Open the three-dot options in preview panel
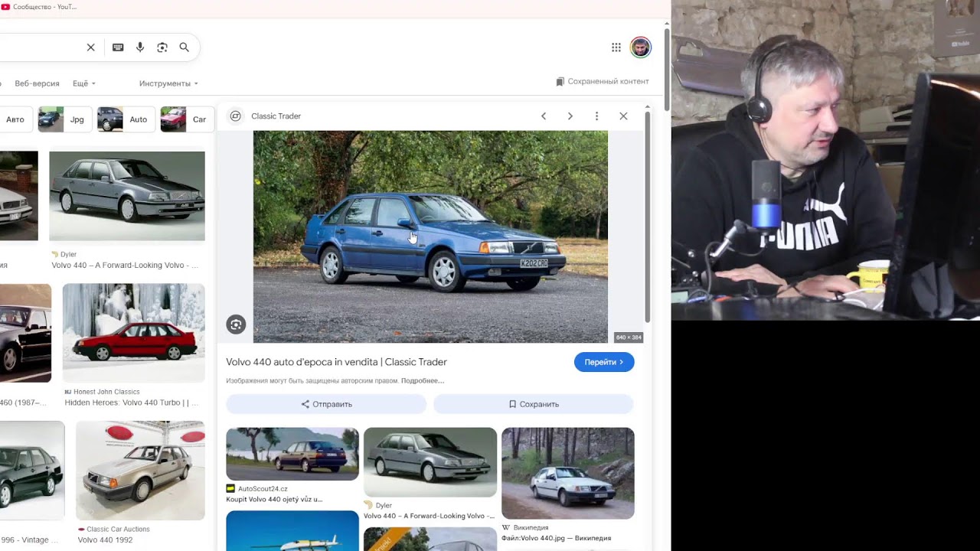Screen dimensions: 980x551 596,116
